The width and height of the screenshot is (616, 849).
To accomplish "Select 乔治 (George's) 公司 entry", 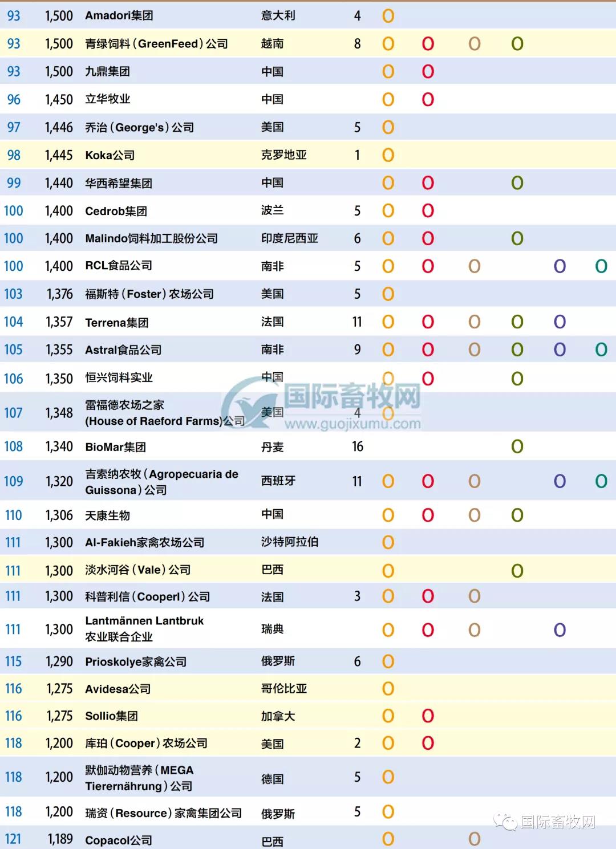I will coord(140,127).
